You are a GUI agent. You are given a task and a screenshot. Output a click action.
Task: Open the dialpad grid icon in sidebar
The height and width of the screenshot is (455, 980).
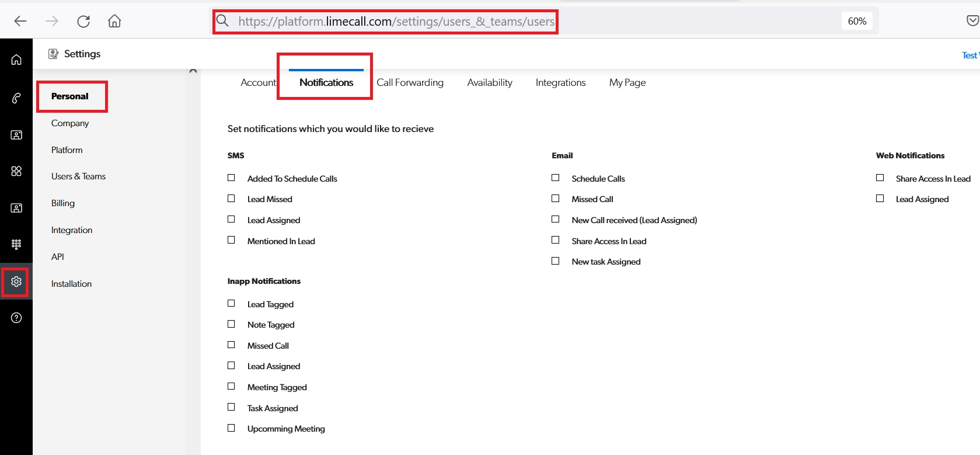(16, 244)
